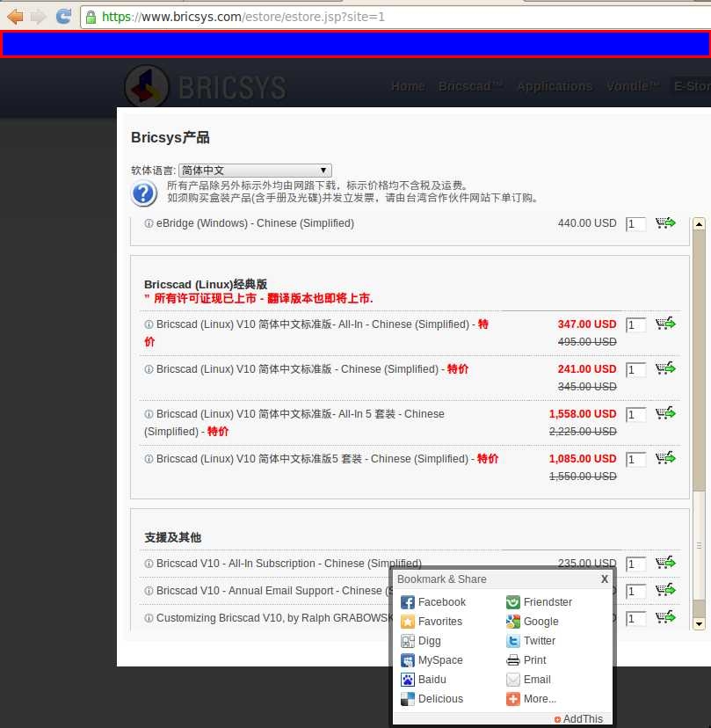
Task: Open info icon for 1,085.00 USD pack item
Action: [149, 459]
